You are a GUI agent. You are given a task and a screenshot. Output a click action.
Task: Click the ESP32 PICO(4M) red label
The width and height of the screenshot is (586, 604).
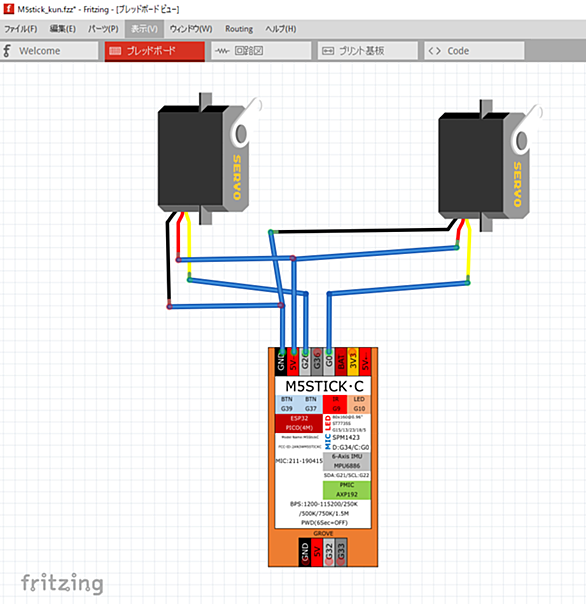click(x=299, y=423)
